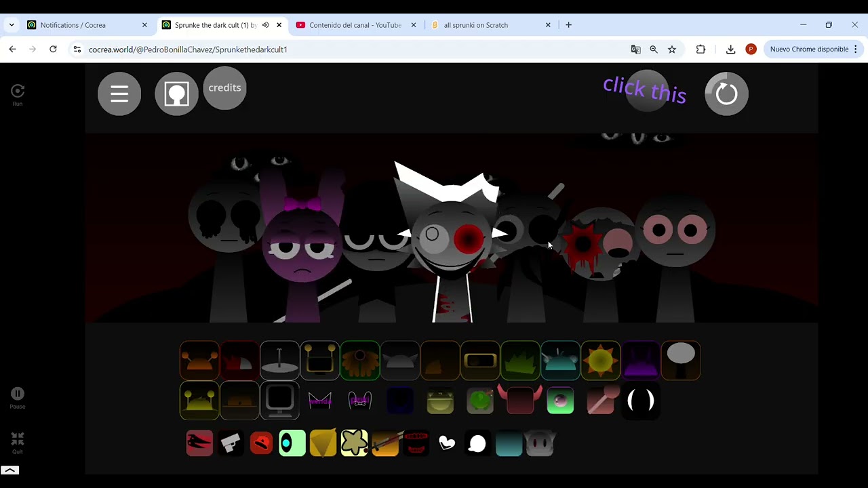Select the green round blob icon
The width and height of the screenshot is (868, 488).
click(x=480, y=401)
